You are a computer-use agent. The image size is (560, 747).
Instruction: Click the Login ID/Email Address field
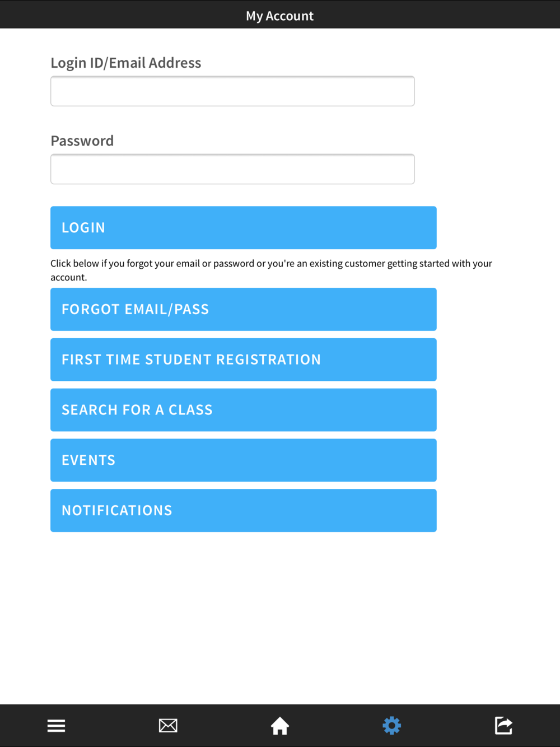click(x=232, y=91)
